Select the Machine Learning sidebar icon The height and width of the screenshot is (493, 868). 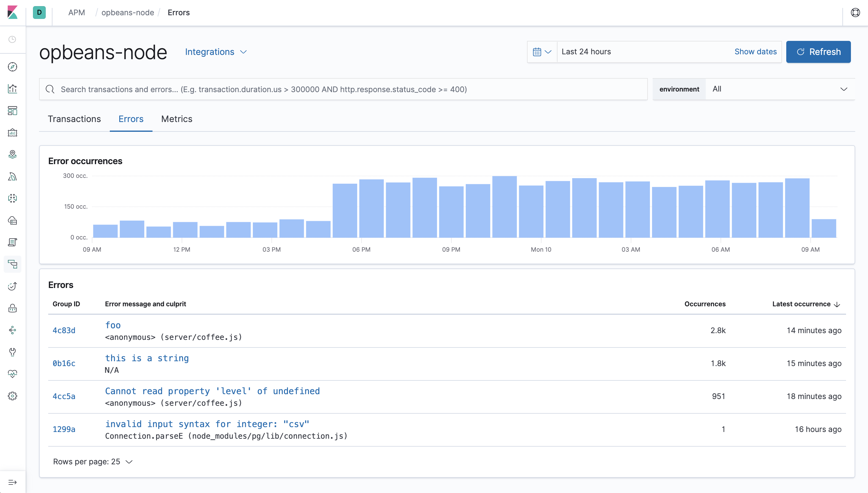13,176
